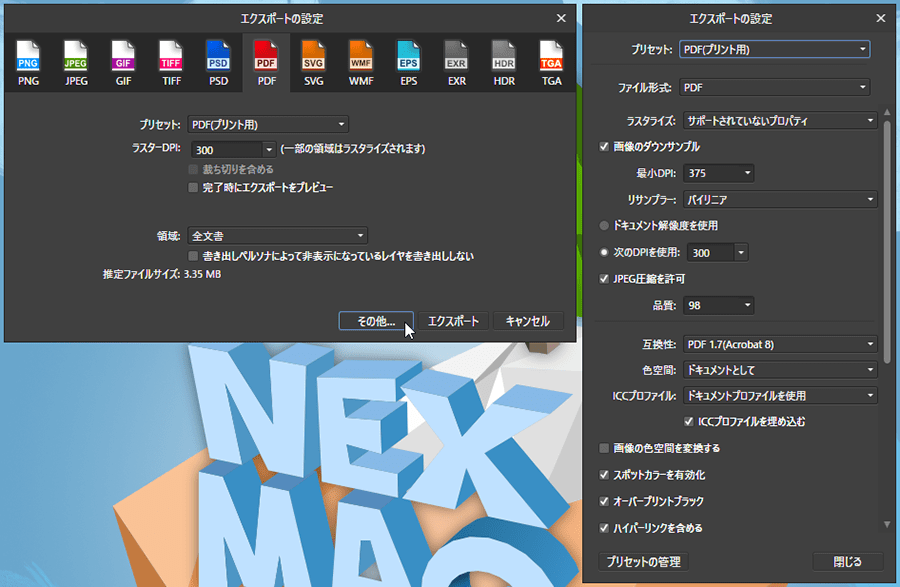Click the エクスポート button
This screenshot has width=900, height=587.
coord(453,321)
